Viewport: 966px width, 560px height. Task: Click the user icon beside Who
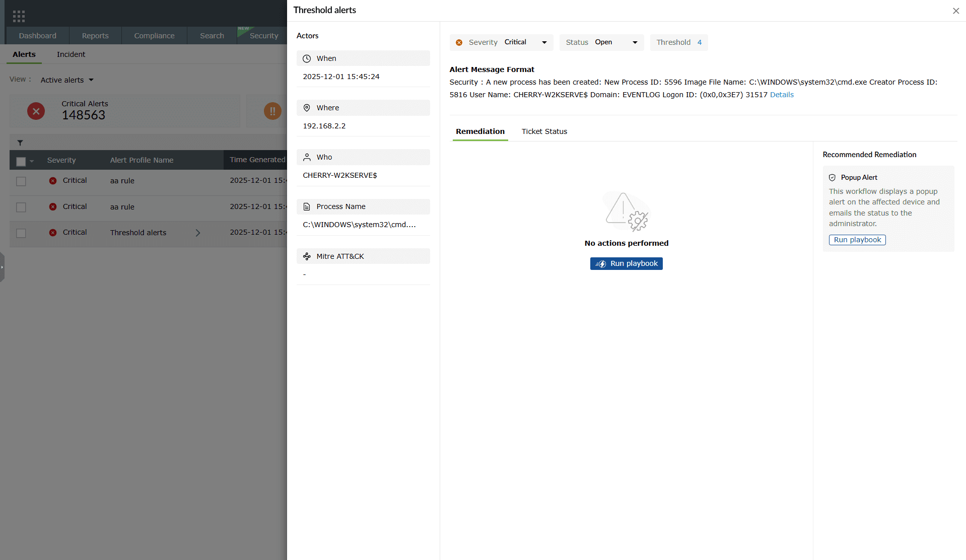307,157
